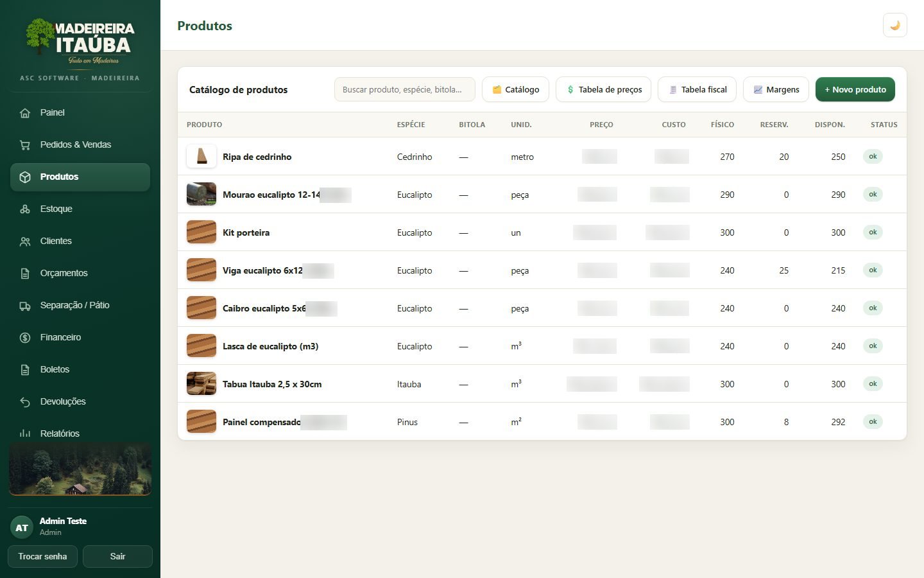Click the Catálogo button
This screenshot has width=924, height=578.
click(515, 89)
